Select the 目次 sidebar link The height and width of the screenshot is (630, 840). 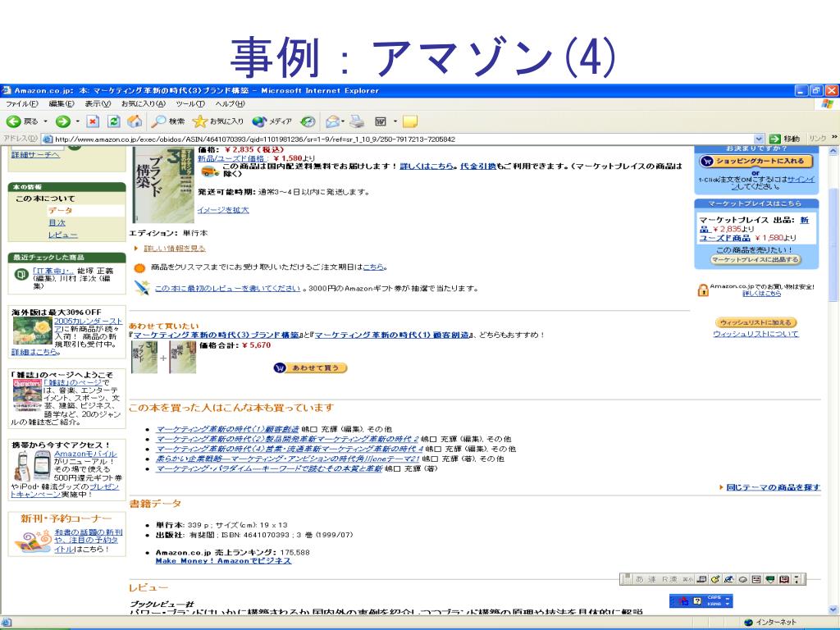tap(57, 222)
